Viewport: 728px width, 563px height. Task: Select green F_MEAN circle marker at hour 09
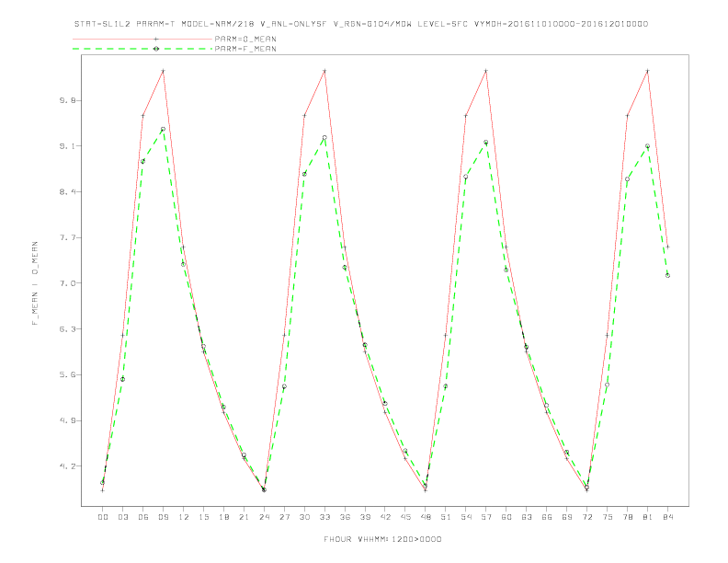pos(163,129)
